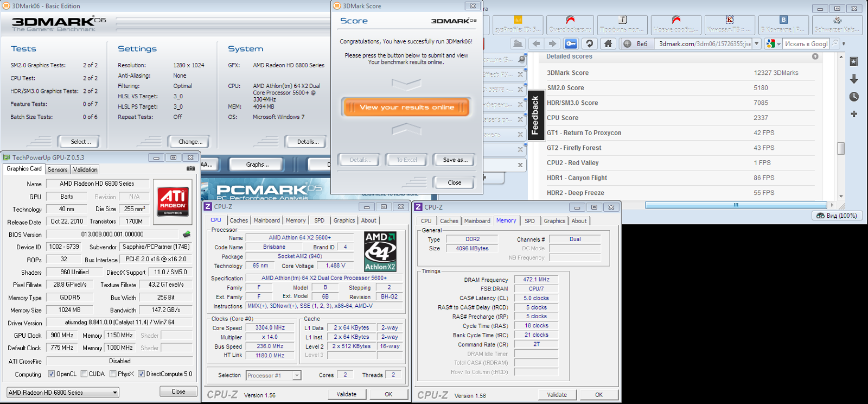Open the GPU selector dropdown in GPU-Z
The image size is (868, 404).
63,392
